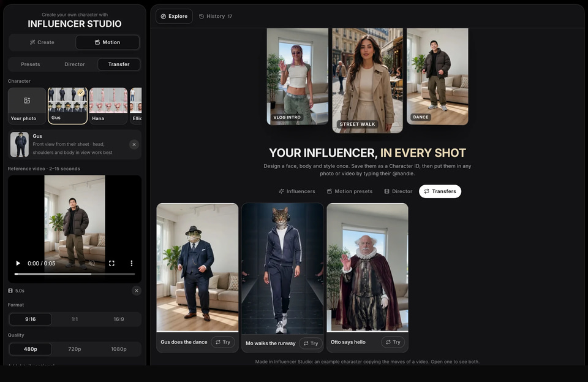Viewport: 588px width, 382px height.
Task: Open reference video more options menu
Action: pyautogui.click(x=131, y=263)
